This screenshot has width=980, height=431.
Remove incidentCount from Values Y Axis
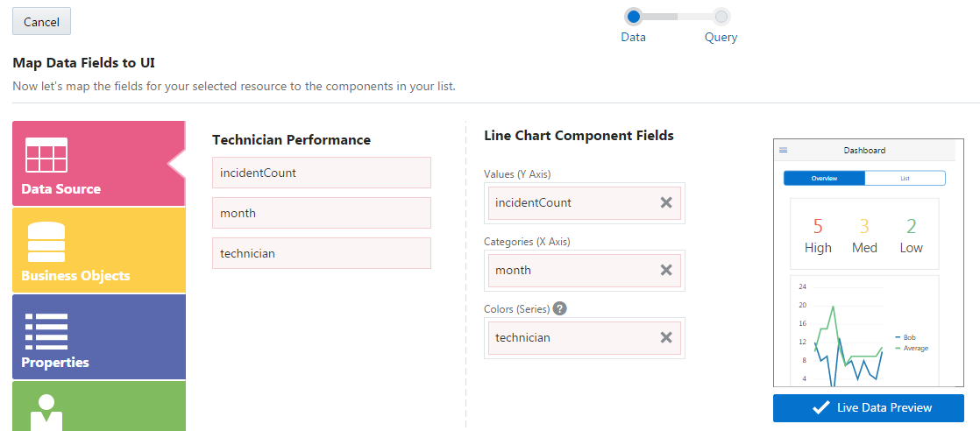(x=666, y=202)
